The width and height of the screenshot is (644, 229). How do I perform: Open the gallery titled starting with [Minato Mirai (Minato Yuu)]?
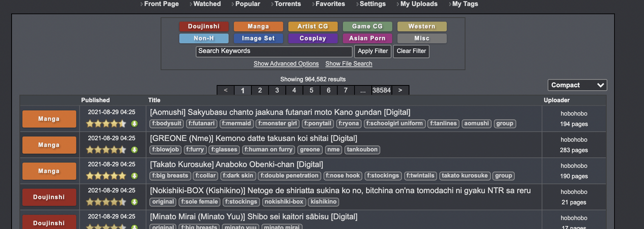coord(254,217)
